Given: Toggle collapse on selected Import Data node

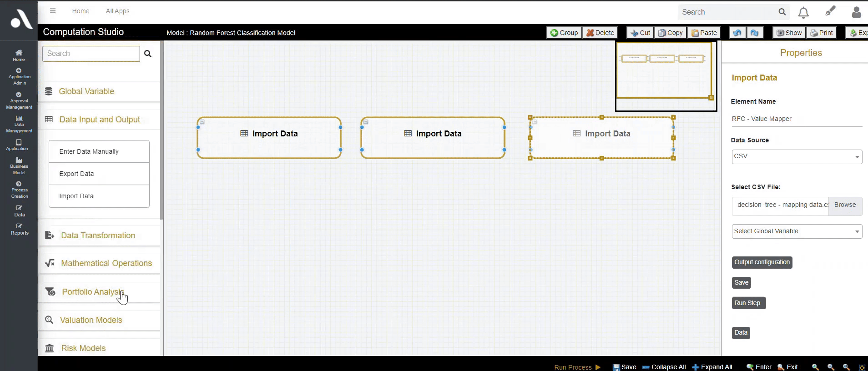Looking at the screenshot, I should click(x=535, y=122).
